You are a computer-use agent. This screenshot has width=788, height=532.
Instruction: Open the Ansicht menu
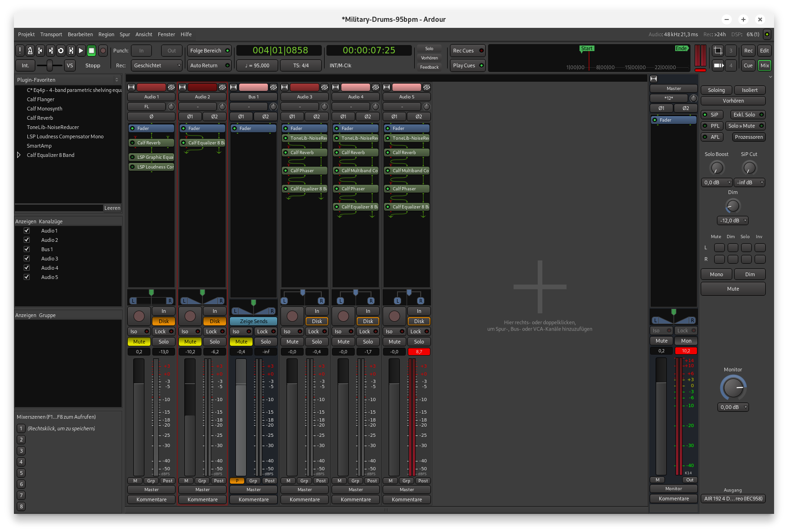(x=144, y=34)
